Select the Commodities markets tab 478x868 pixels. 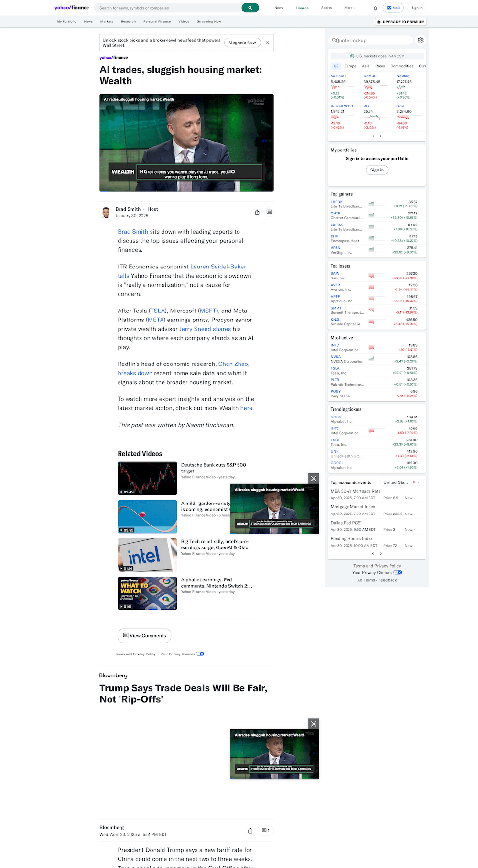pos(402,66)
